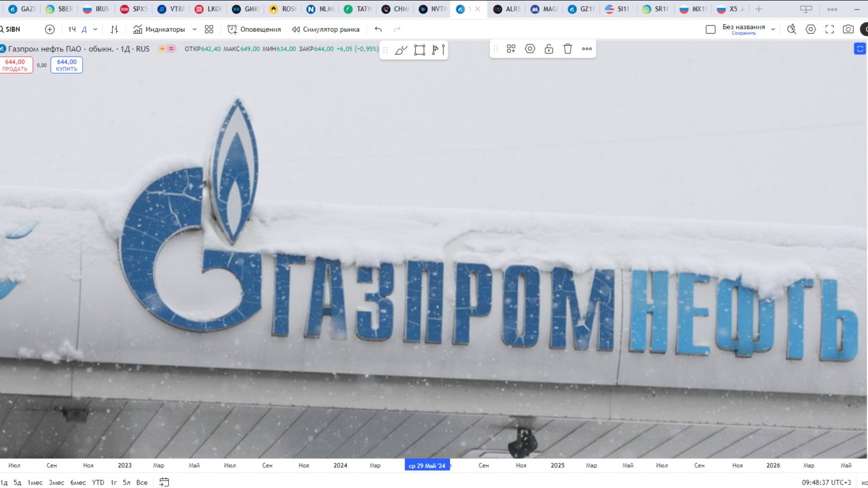
Task: Select the 1Ч hourly timeframe
Action: 72,29
